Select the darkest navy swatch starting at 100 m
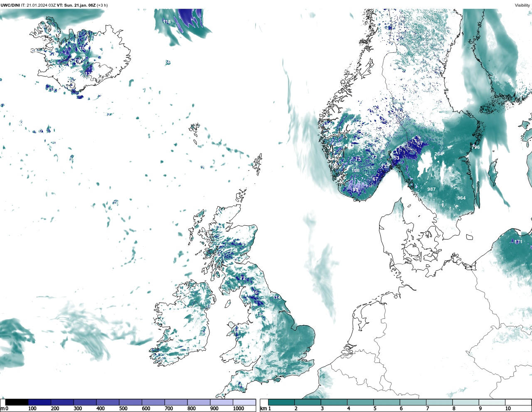 click(39, 402)
